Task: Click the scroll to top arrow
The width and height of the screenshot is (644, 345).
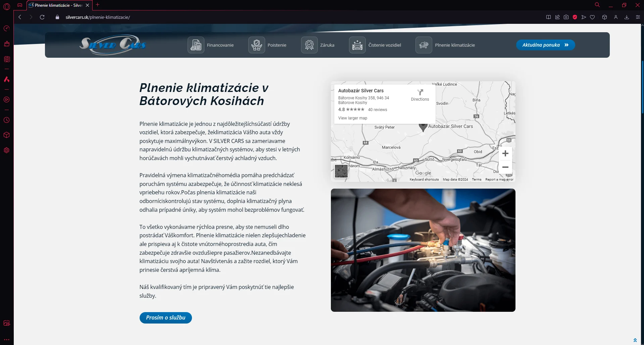Action: coord(635,340)
